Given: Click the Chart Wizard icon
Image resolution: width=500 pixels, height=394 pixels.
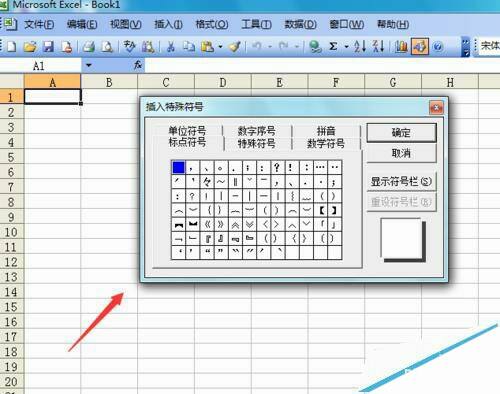Looking at the screenshot, I should click(x=401, y=47).
